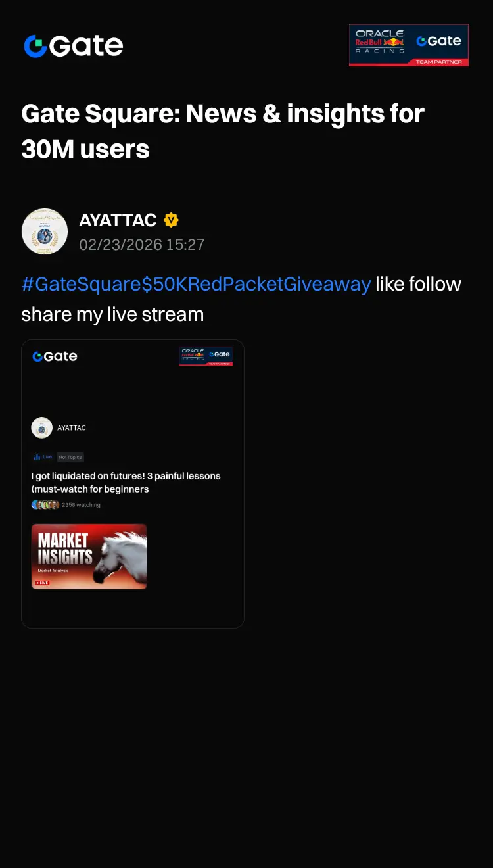493x868 pixels.
Task: Click the yellow verified badge beside AYATTAC
Action: click(171, 220)
